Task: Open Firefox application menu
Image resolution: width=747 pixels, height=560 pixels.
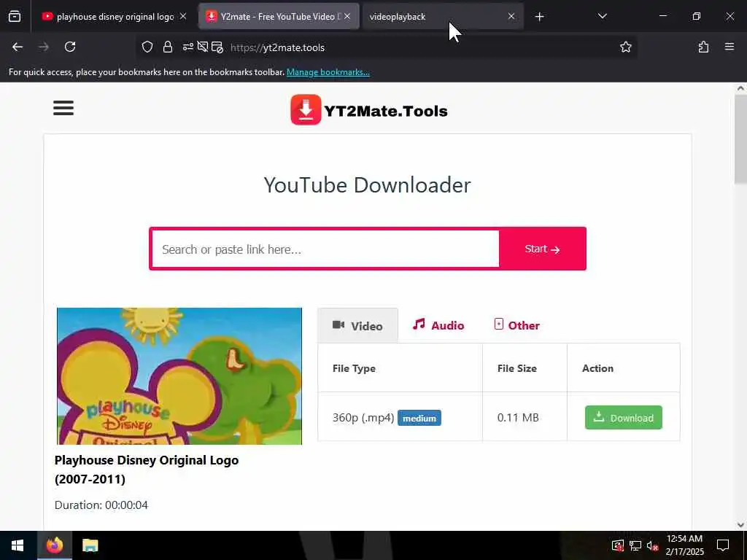Action: coord(729,47)
